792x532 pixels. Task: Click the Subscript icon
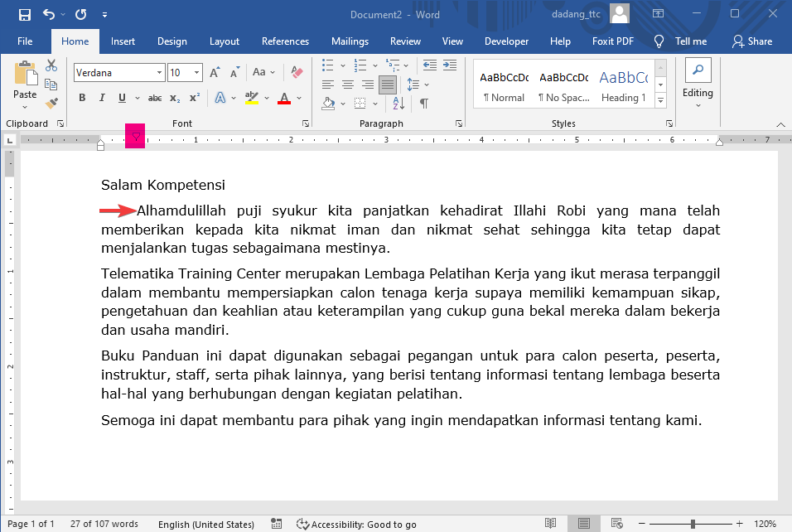click(173, 98)
